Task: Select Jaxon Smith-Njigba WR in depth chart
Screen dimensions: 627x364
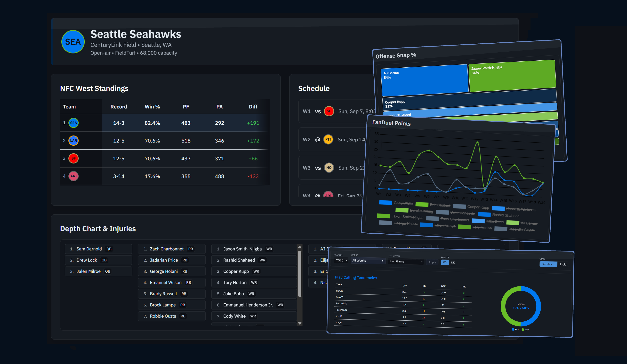Action: [x=254, y=249]
